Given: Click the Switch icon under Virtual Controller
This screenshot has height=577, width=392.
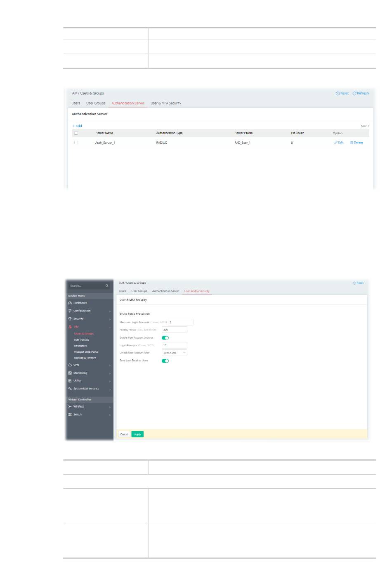Looking at the screenshot, I should pos(70,414).
